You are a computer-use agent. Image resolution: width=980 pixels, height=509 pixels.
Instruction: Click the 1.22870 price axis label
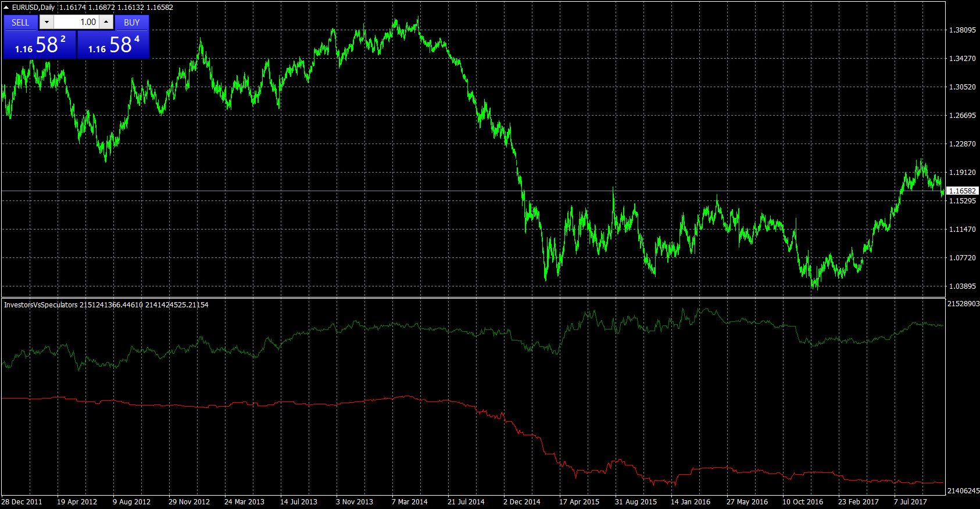tap(962, 144)
